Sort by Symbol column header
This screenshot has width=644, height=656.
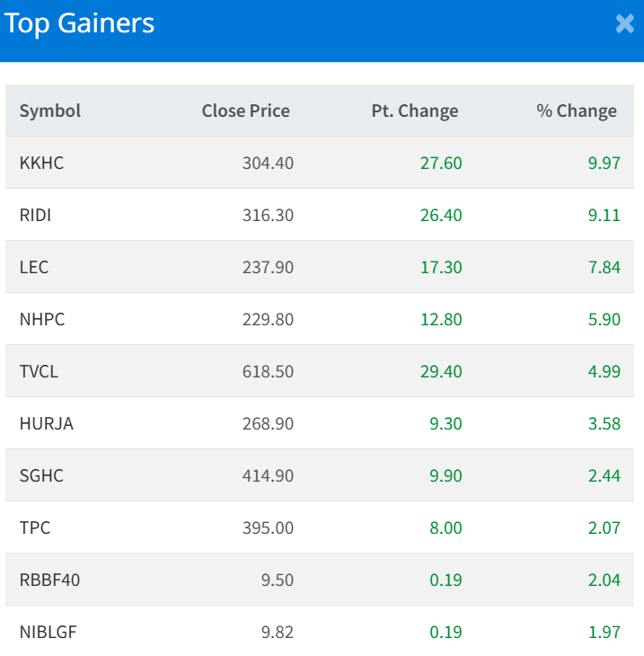point(50,111)
